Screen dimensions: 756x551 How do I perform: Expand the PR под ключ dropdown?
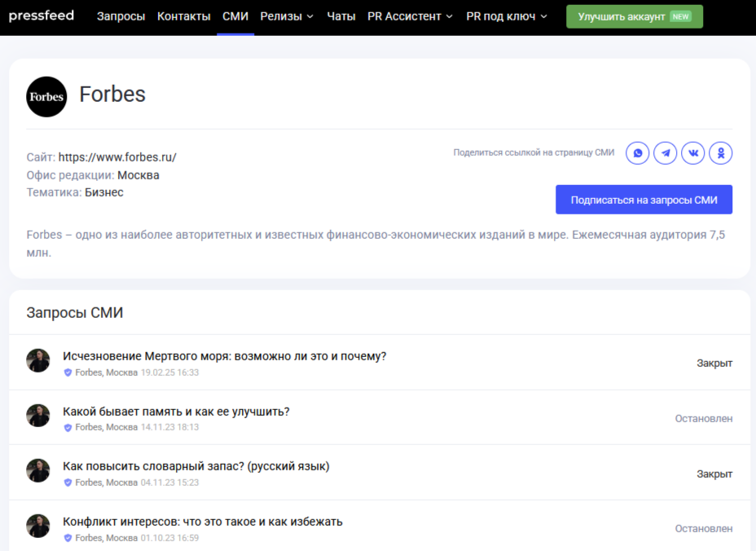[x=507, y=16]
